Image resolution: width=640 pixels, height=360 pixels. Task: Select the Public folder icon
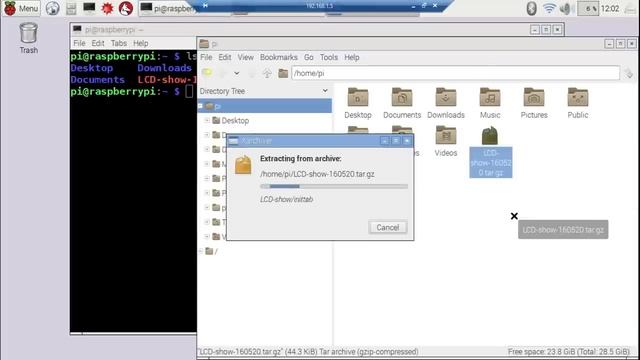pyautogui.click(x=578, y=103)
